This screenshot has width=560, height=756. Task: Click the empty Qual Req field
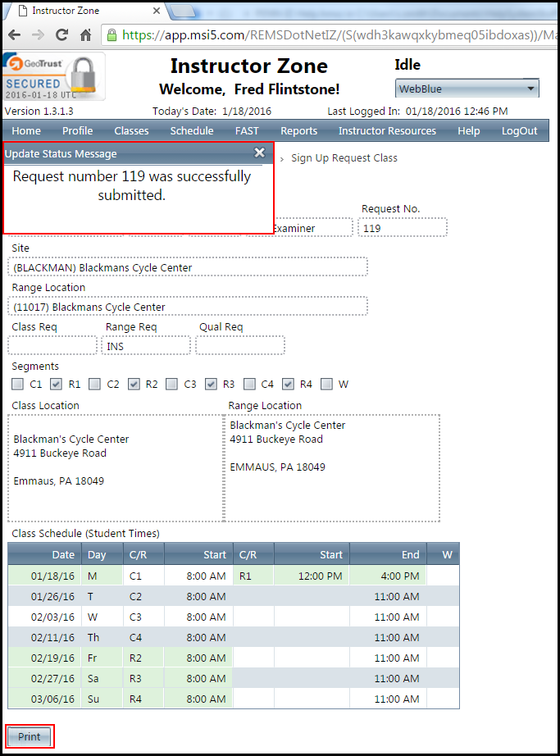pos(240,346)
